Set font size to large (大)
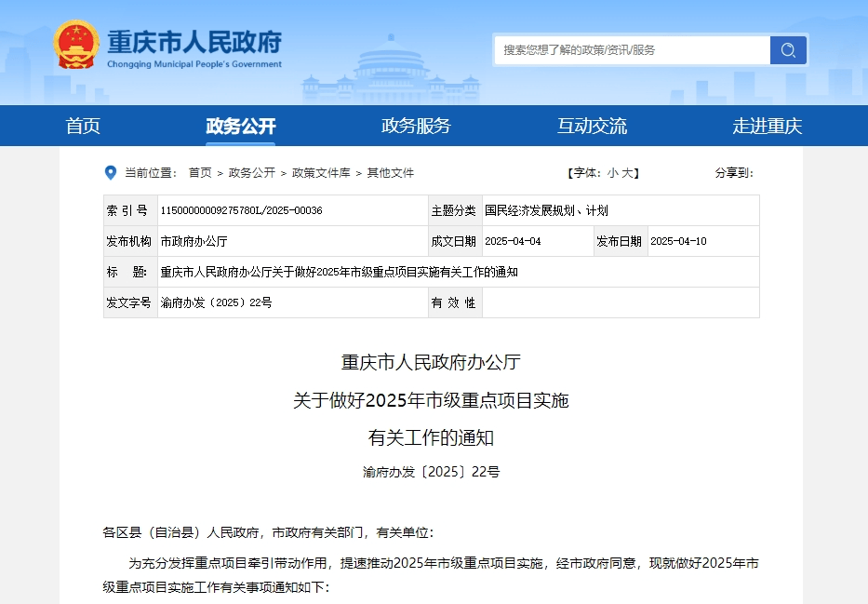 (627, 173)
